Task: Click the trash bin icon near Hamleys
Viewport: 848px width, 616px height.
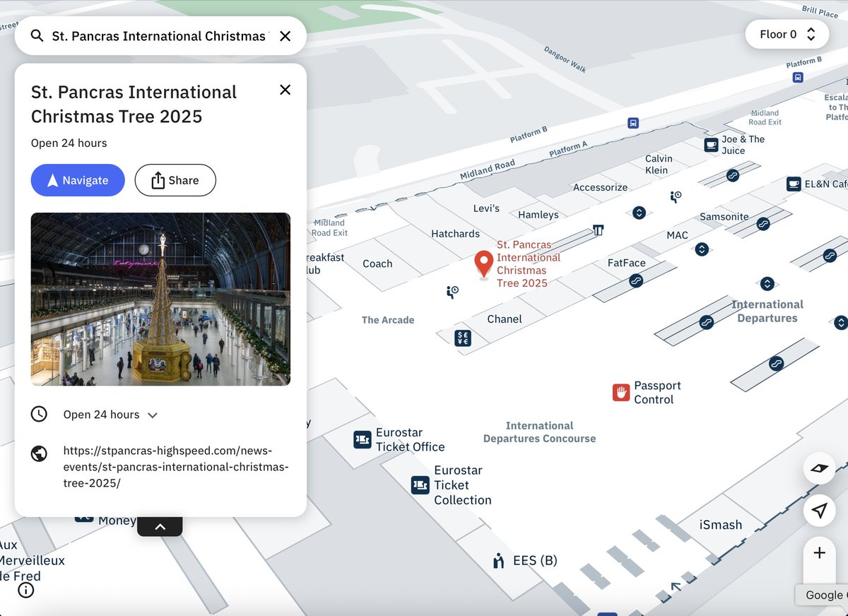Action: pos(599,230)
